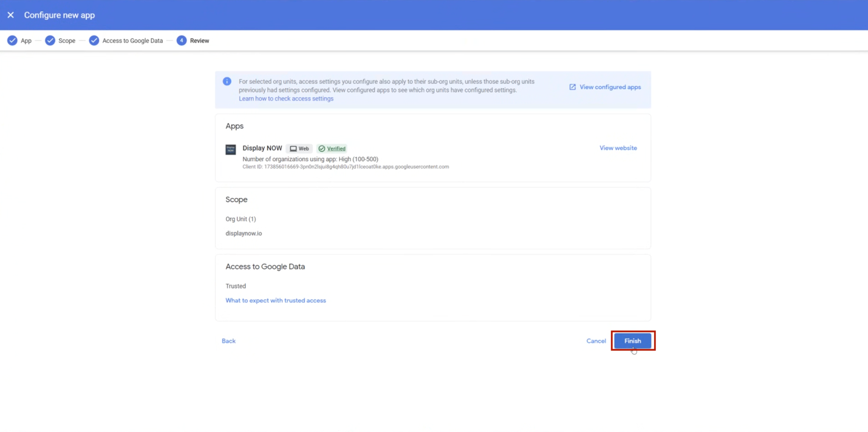Viewport: 868px width, 432px height.
Task: Click the Verified badge
Action: 332,149
